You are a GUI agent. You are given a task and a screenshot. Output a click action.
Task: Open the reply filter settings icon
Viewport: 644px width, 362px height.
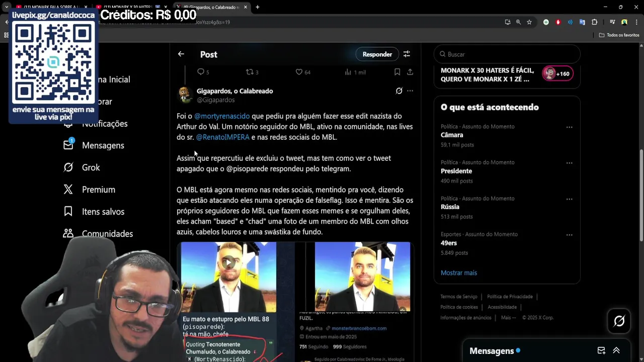(407, 54)
